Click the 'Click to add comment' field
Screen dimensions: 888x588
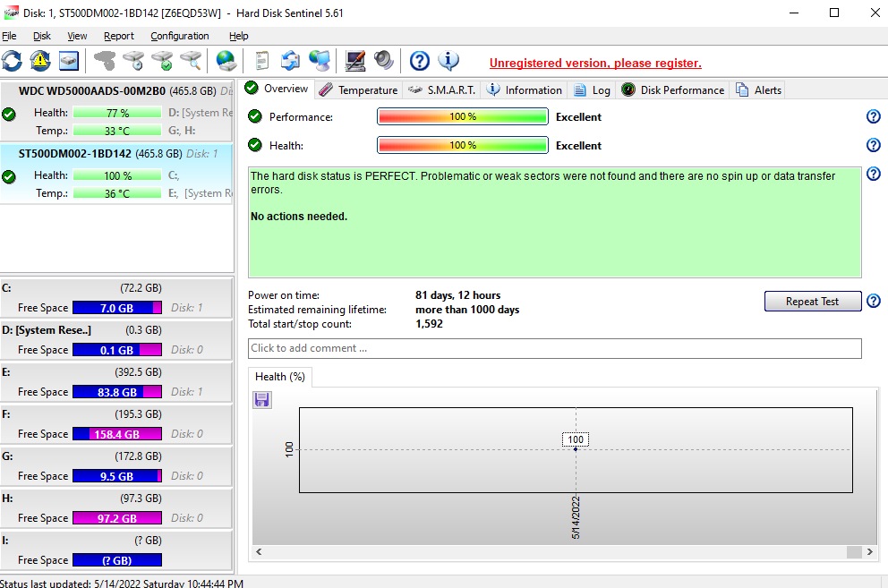(x=554, y=348)
